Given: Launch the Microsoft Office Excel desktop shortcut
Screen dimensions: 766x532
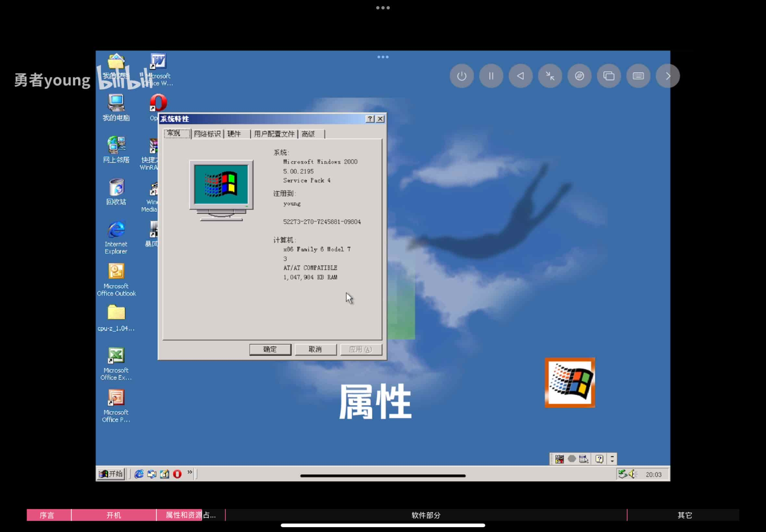Looking at the screenshot, I should click(116, 364).
